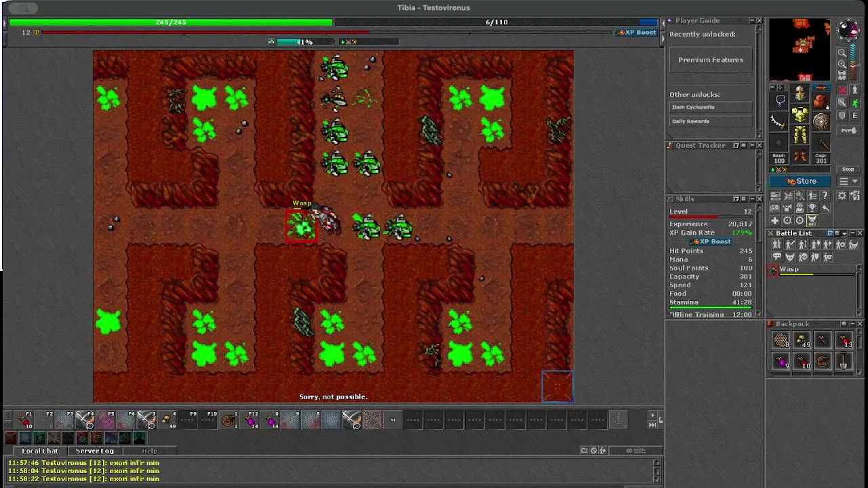Select the stack of 49 in Backpack
The width and height of the screenshot is (868, 488).
(802, 340)
